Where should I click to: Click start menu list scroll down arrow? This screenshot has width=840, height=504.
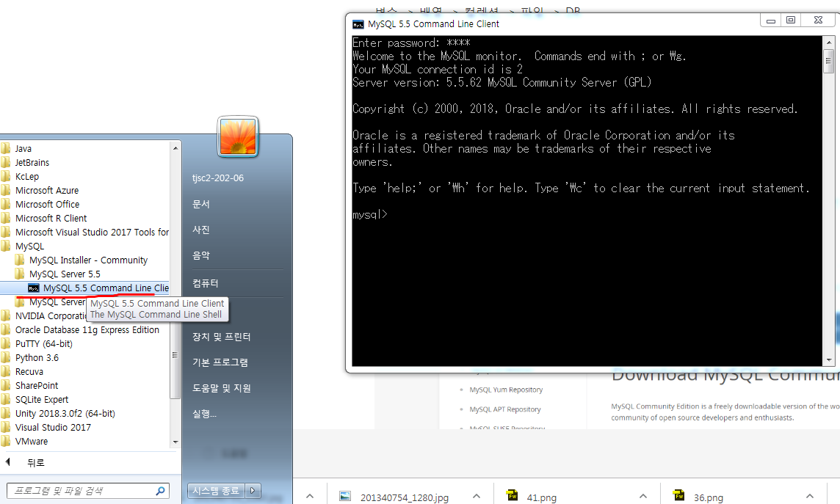pyautogui.click(x=175, y=442)
